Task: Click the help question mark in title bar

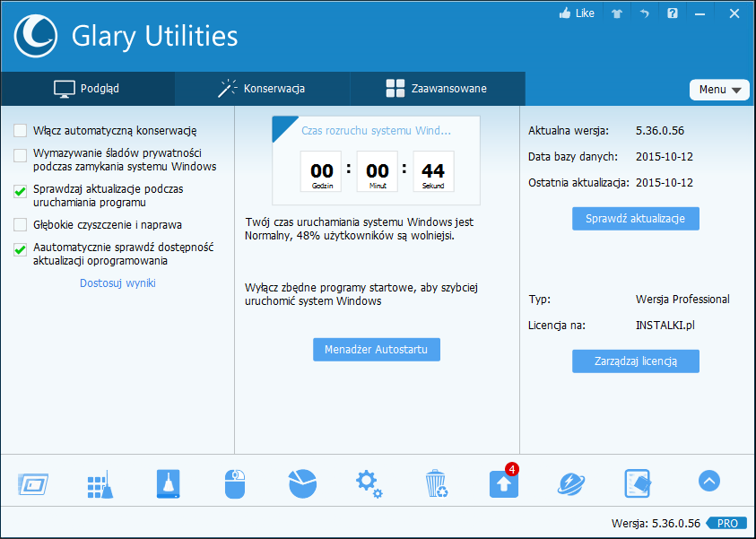Action: [672, 13]
